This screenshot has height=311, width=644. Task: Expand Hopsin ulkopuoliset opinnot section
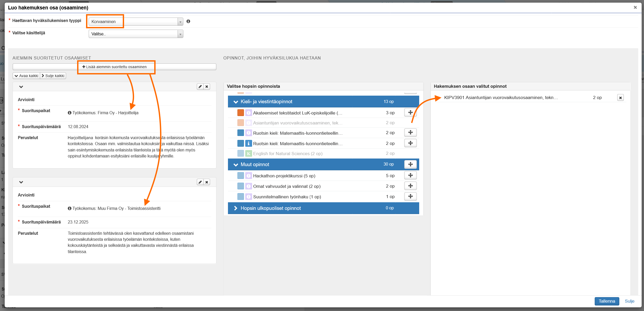(x=236, y=208)
